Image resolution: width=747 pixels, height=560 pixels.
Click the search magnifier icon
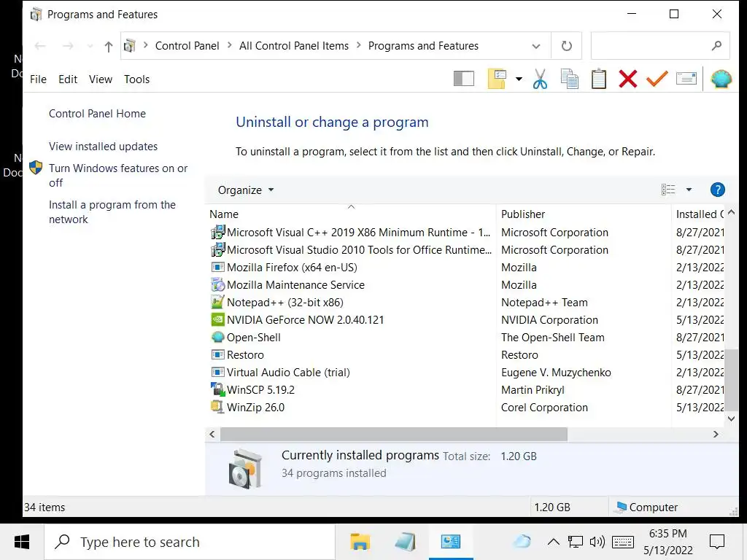tap(716, 46)
